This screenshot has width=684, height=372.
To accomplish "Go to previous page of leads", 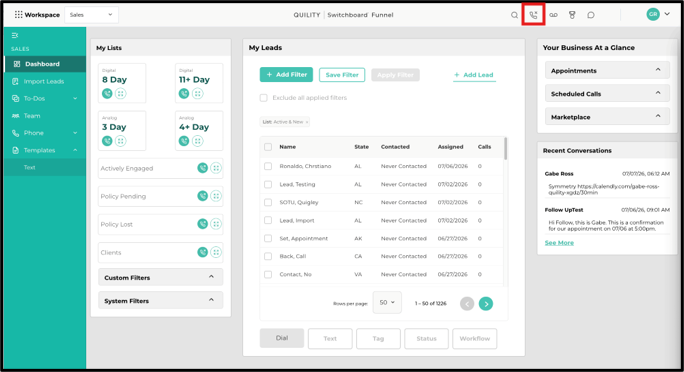I will pos(467,304).
